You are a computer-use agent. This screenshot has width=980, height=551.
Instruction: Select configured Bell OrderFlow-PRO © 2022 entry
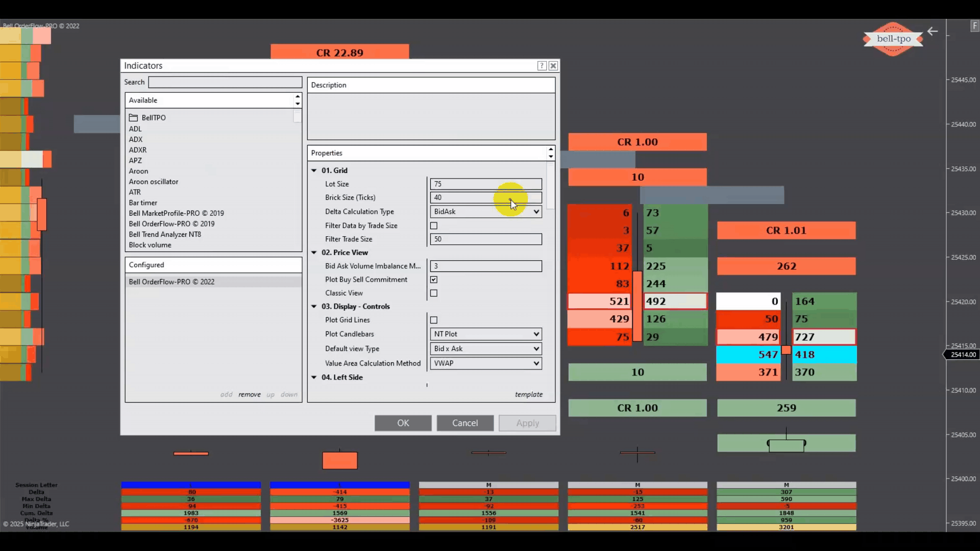click(171, 282)
